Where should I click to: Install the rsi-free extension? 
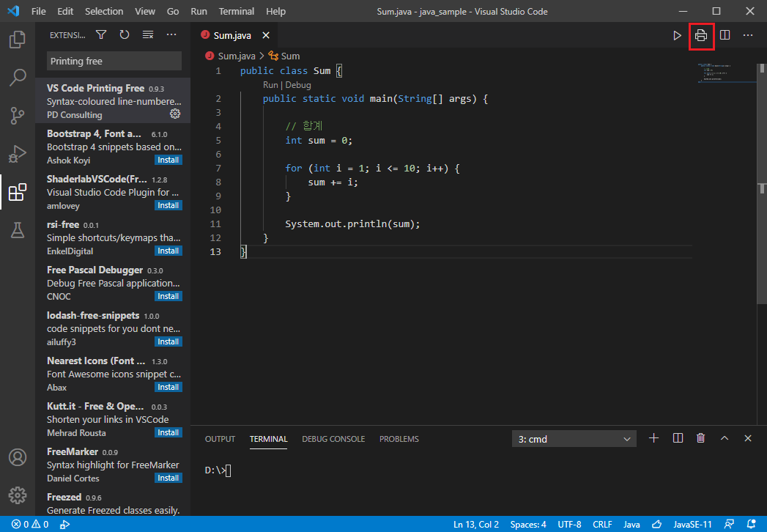pyautogui.click(x=168, y=251)
